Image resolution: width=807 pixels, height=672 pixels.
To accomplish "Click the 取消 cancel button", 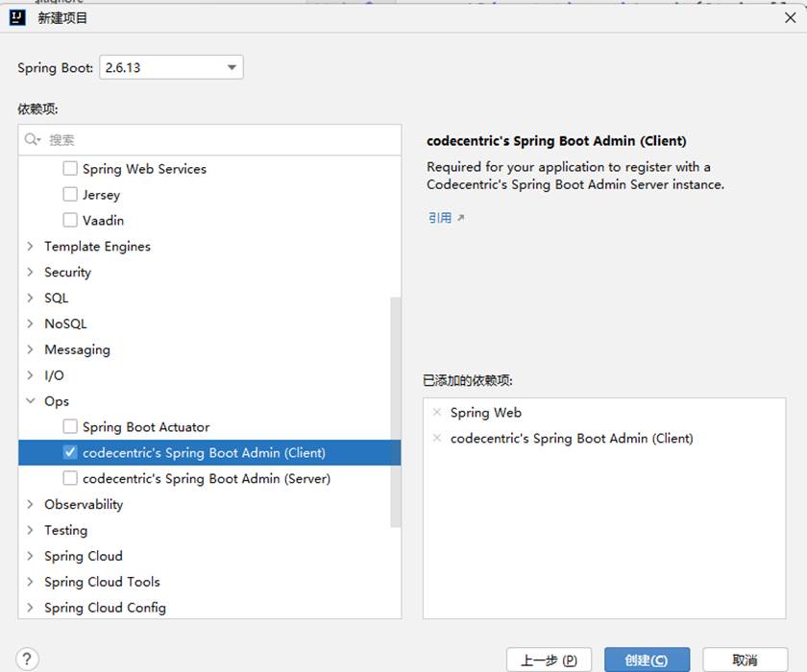I will pyautogui.click(x=746, y=660).
